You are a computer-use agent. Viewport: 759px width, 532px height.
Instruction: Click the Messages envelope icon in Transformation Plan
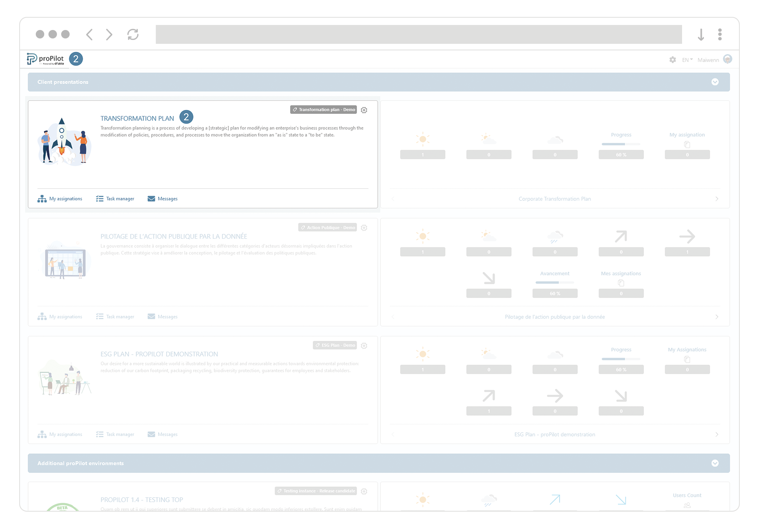tap(151, 199)
